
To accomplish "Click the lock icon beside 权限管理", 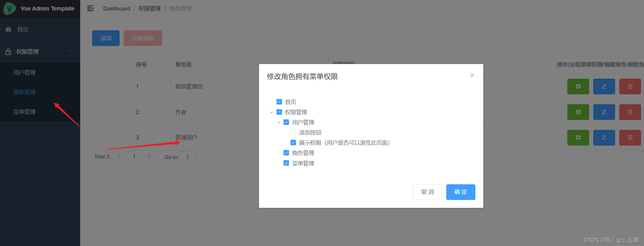I will coord(8,52).
